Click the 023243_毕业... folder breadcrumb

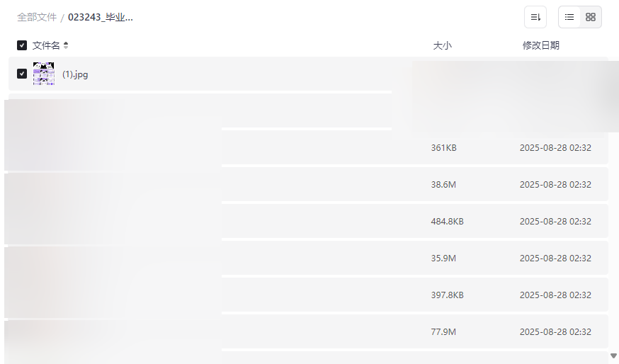click(x=101, y=17)
